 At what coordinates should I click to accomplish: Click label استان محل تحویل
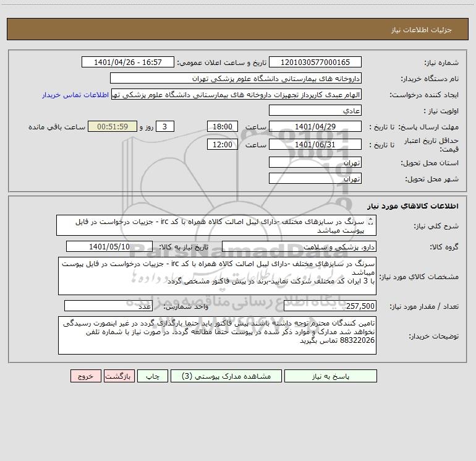tap(430, 163)
